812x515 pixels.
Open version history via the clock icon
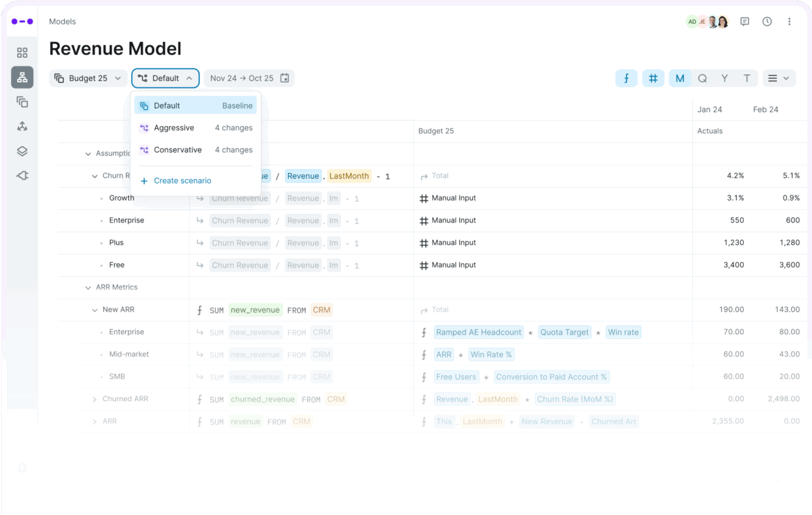(x=767, y=21)
